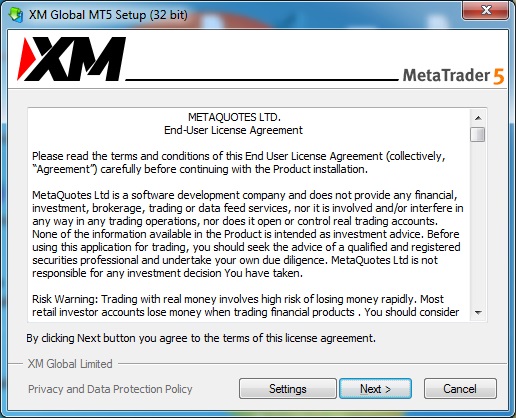Click the "Please read the terms" paragraph
516x418 pixels.
[x=239, y=163]
